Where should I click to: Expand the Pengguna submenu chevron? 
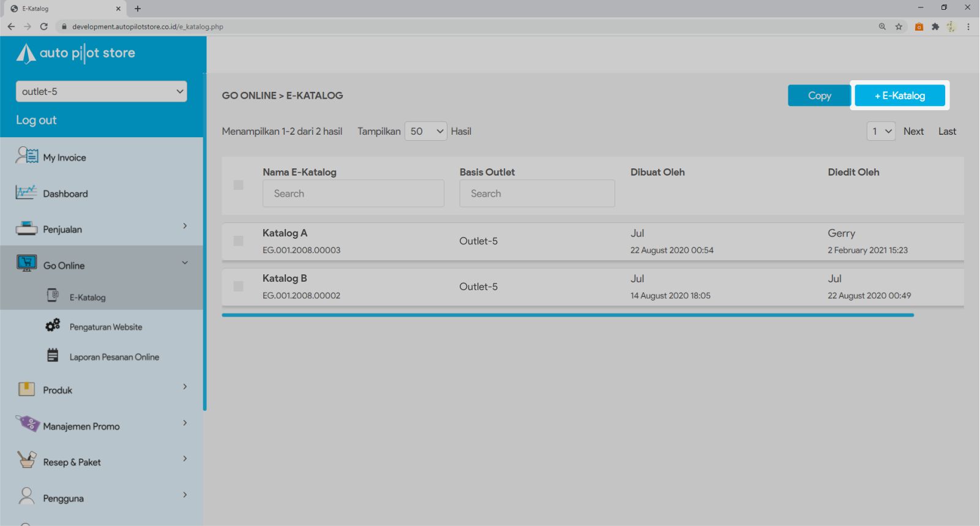click(185, 495)
